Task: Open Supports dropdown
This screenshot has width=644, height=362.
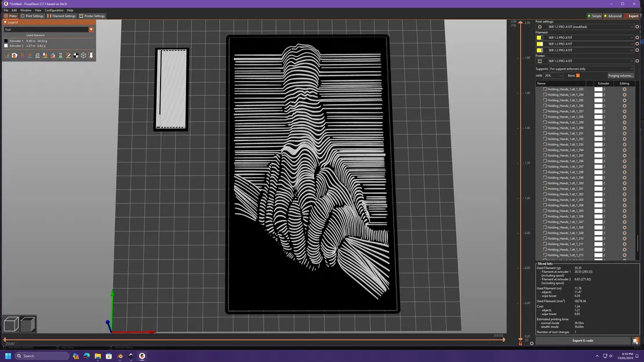Action: point(592,69)
